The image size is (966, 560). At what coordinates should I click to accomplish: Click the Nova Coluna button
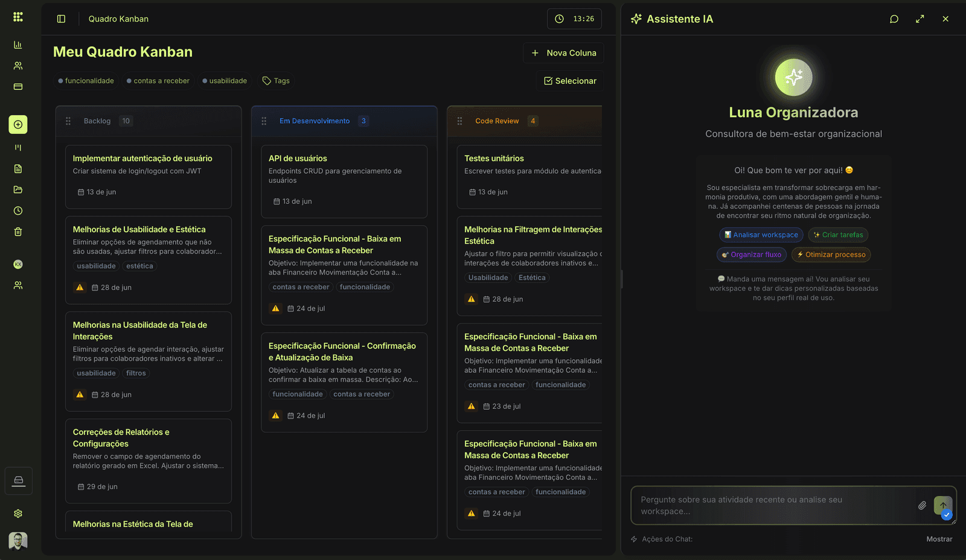tap(563, 52)
